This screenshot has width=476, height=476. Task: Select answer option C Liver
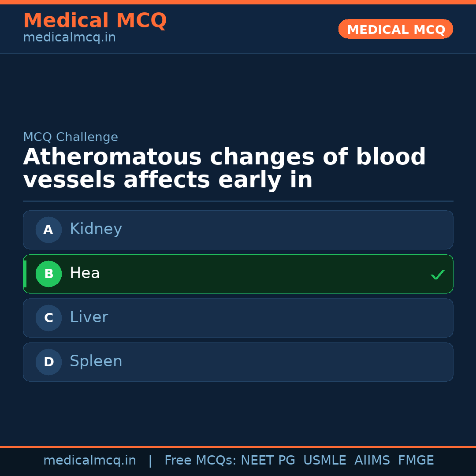238,318
